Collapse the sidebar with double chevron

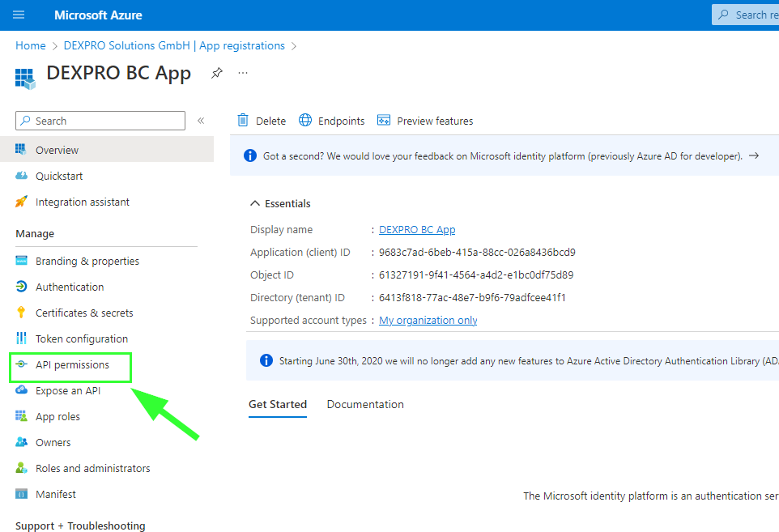(201, 121)
